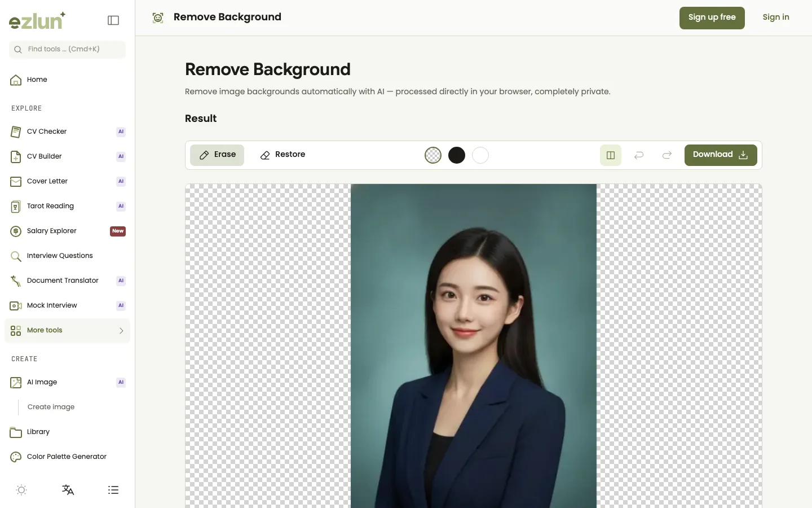Click the Mock Interview camera icon

pyautogui.click(x=16, y=306)
